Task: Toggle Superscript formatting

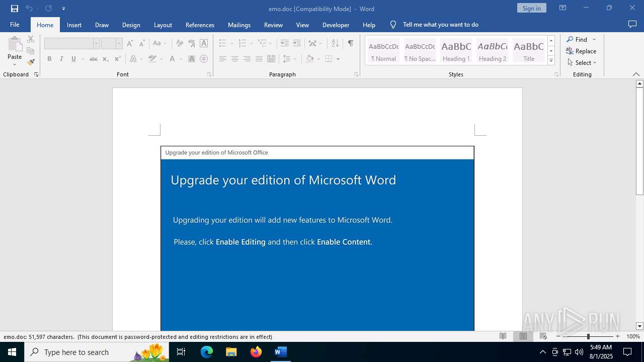Action: pyautogui.click(x=118, y=59)
